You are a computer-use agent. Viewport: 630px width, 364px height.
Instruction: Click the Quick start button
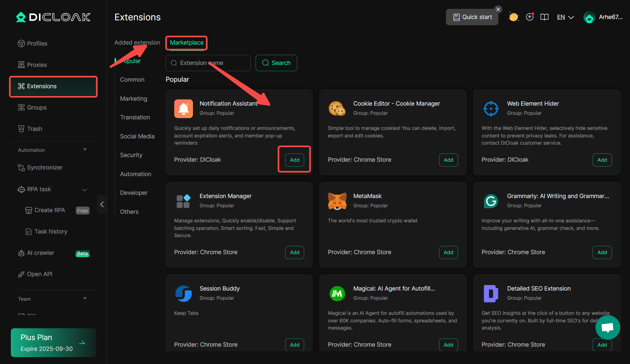pyautogui.click(x=472, y=17)
